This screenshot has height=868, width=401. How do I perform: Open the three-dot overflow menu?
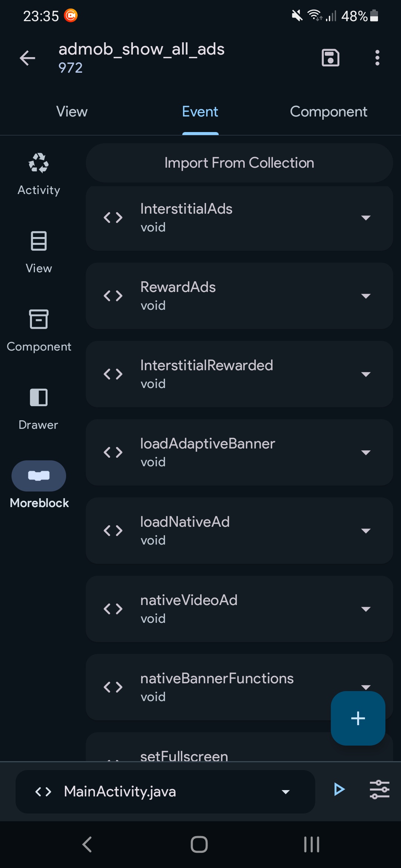(377, 58)
